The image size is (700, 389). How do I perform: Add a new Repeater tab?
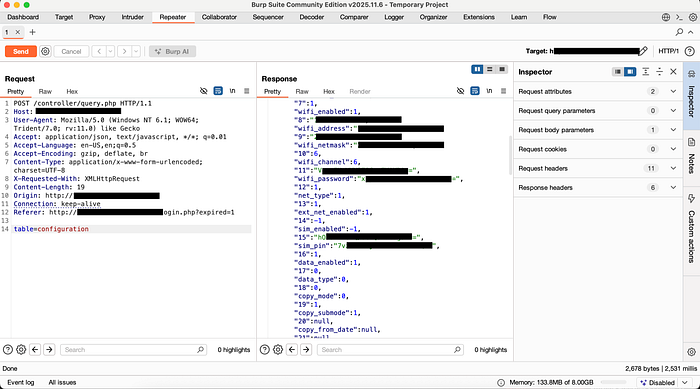(32, 32)
